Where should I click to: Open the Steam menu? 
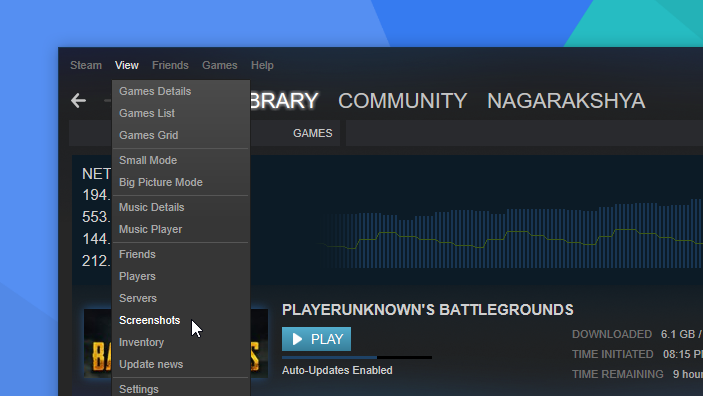point(86,65)
